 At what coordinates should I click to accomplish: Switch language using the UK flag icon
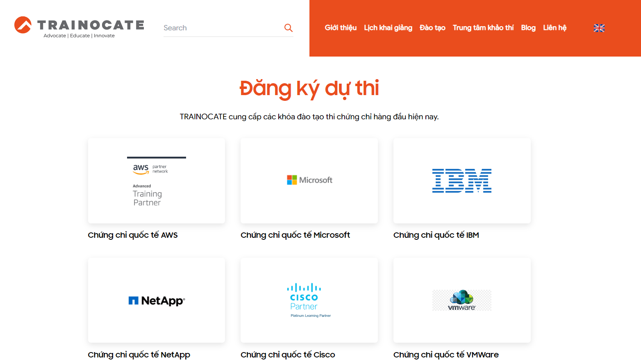(x=599, y=28)
